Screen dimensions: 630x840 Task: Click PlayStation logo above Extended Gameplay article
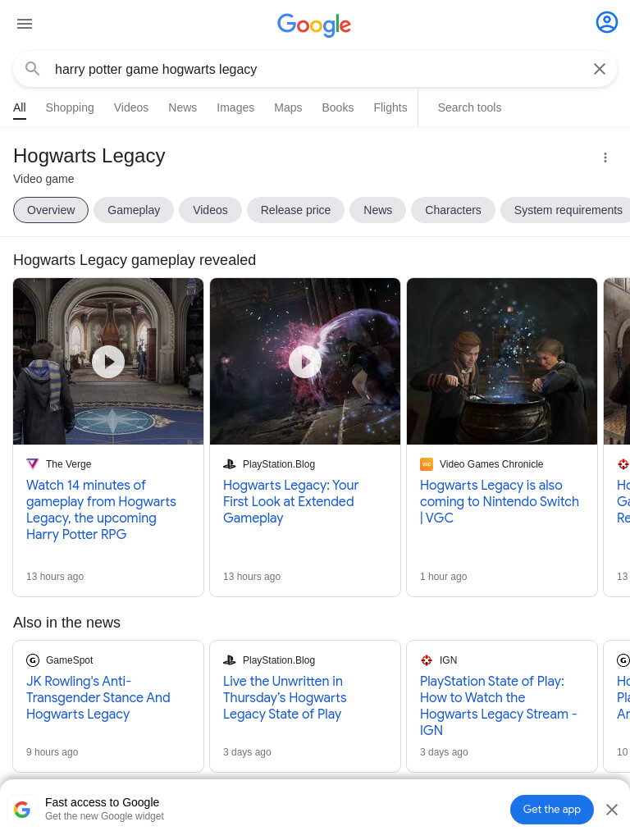pos(230,464)
